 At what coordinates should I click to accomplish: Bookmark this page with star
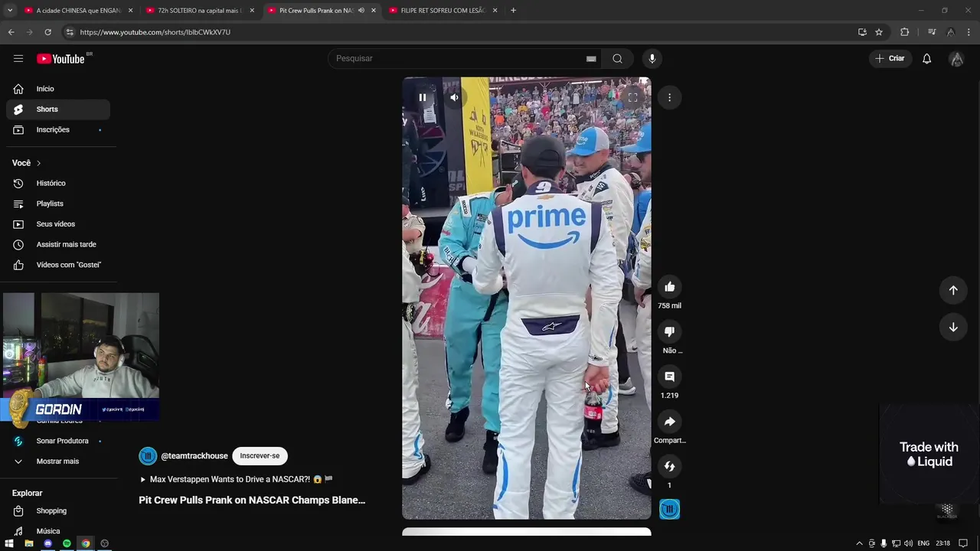[x=879, y=32]
